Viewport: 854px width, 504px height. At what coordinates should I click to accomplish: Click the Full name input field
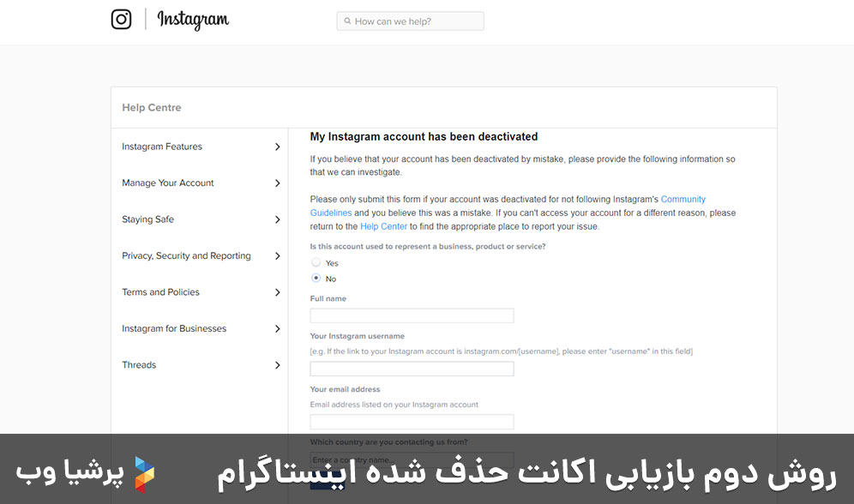point(411,315)
